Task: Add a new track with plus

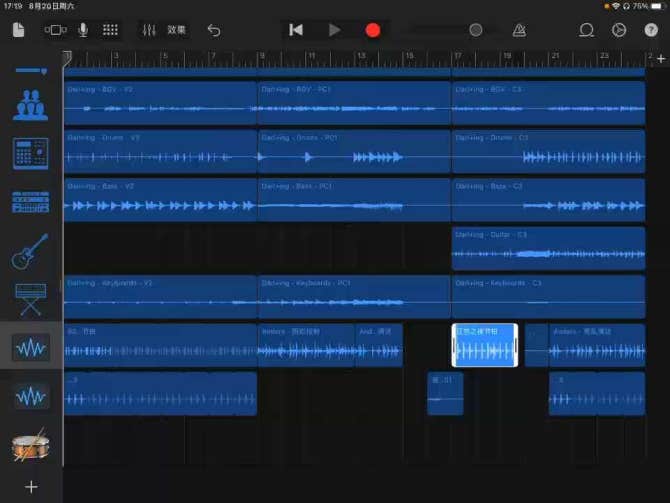Action: (31, 487)
